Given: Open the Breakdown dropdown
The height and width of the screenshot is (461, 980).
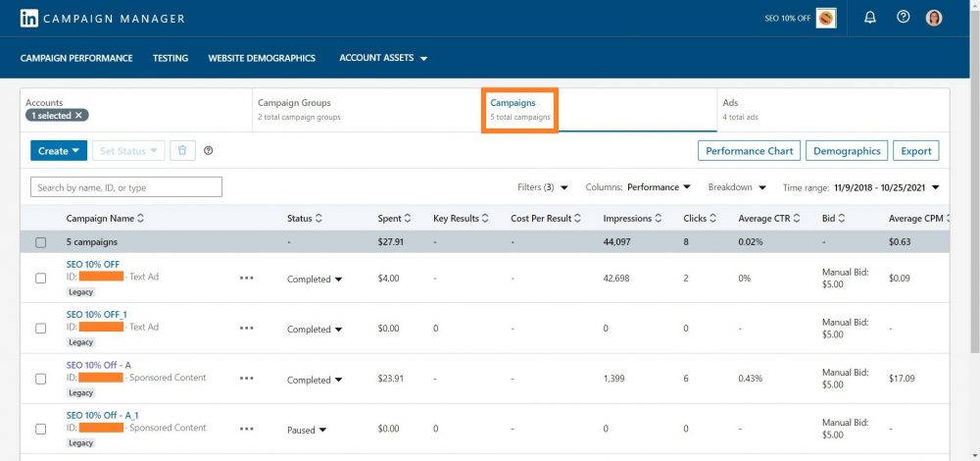Looking at the screenshot, I should 737,187.
